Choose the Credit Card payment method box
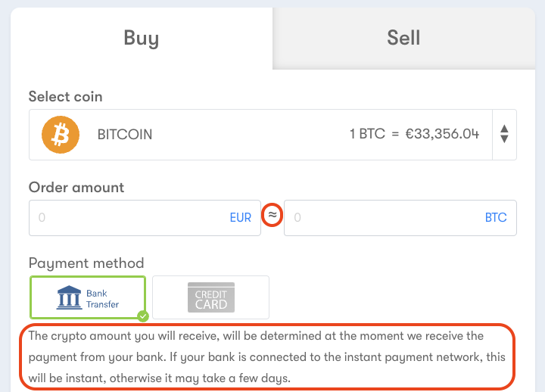The height and width of the screenshot is (392, 545). 210,297
